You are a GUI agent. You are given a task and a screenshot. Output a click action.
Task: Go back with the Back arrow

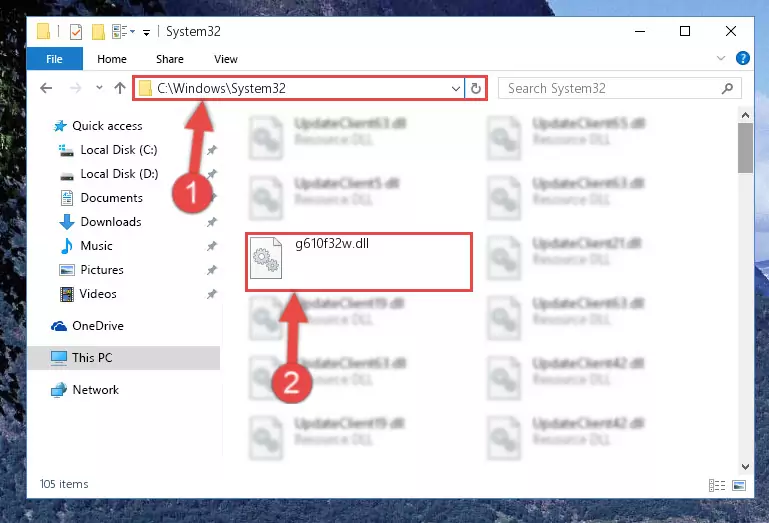pyautogui.click(x=46, y=88)
